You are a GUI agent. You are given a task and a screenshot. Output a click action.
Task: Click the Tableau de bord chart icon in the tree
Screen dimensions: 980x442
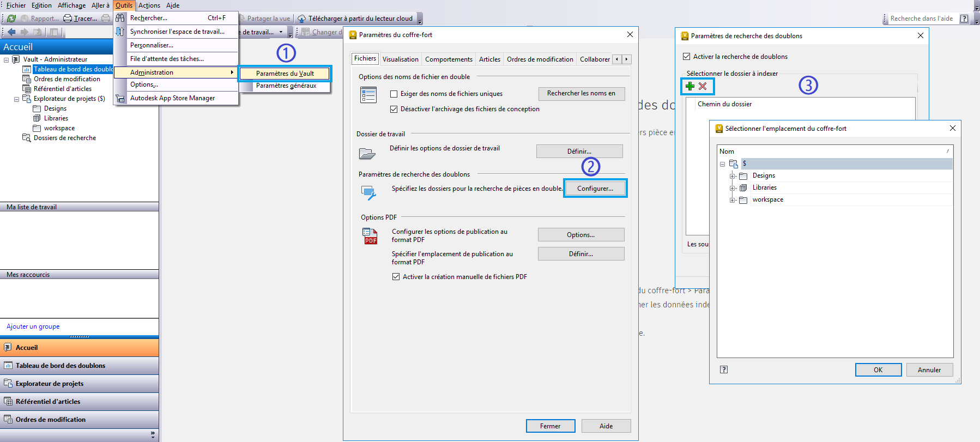click(27, 69)
